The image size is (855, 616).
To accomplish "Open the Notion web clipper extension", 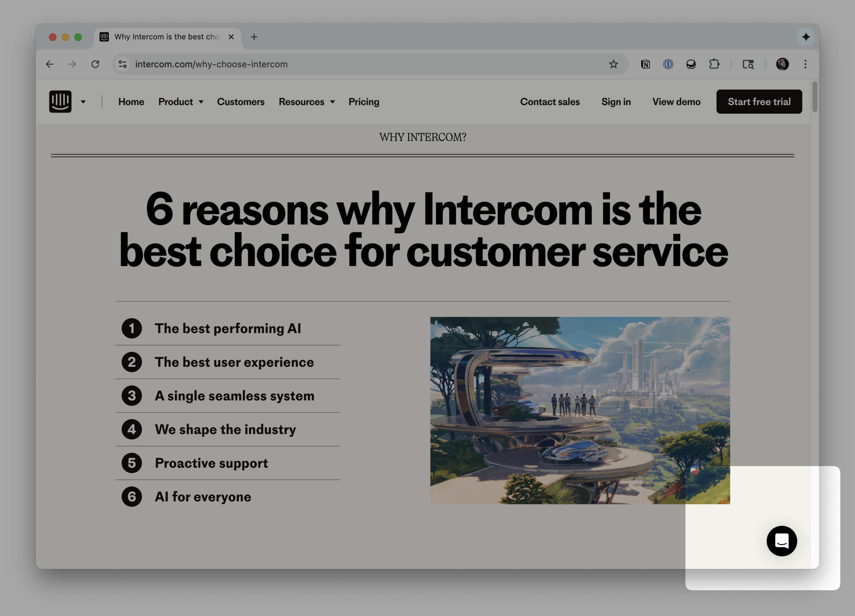I will 645,64.
